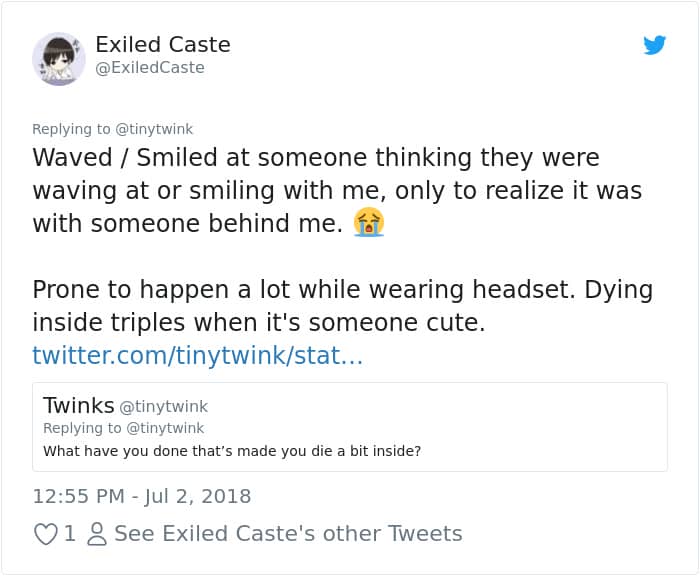Follow the twitter.com/tinytwink/stat… link
This screenshot has height=576, width=700.
click(197, 355)
